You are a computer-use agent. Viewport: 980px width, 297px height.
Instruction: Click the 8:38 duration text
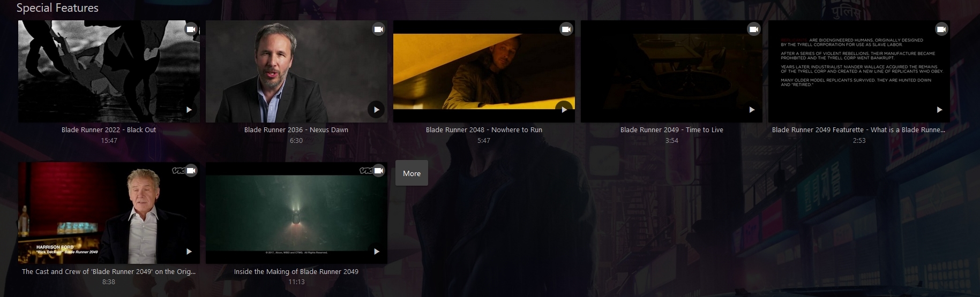tap(109, 282)
